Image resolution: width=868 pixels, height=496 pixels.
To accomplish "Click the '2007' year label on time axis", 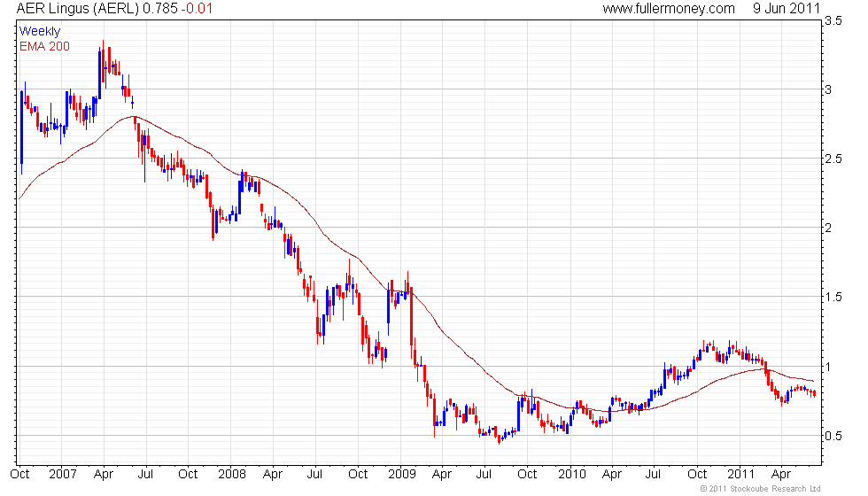I will coord(62,475).
